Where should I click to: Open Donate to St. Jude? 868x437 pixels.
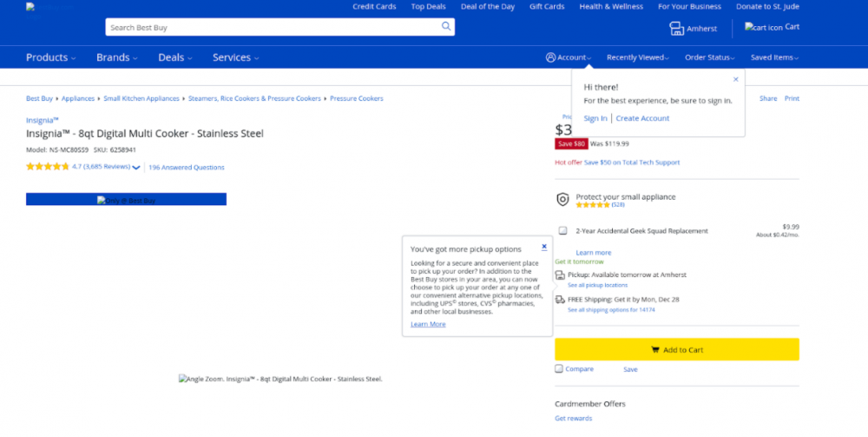(767, 7)
